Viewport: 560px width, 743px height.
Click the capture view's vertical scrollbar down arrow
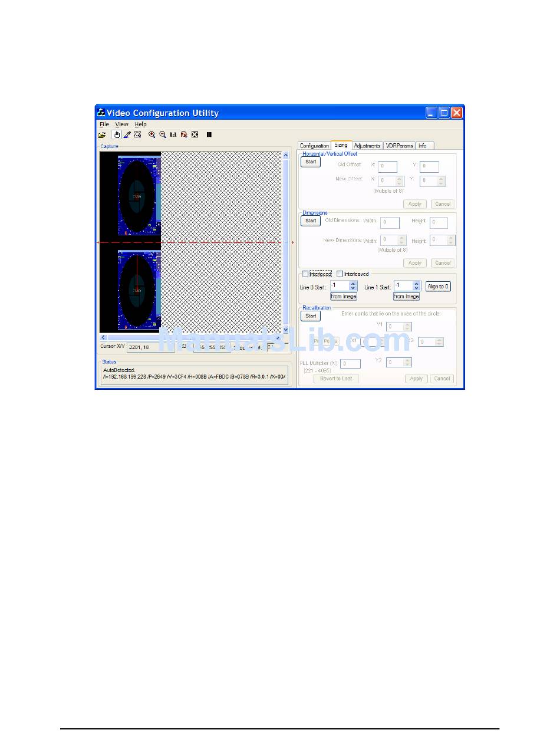tap(286, 330)
